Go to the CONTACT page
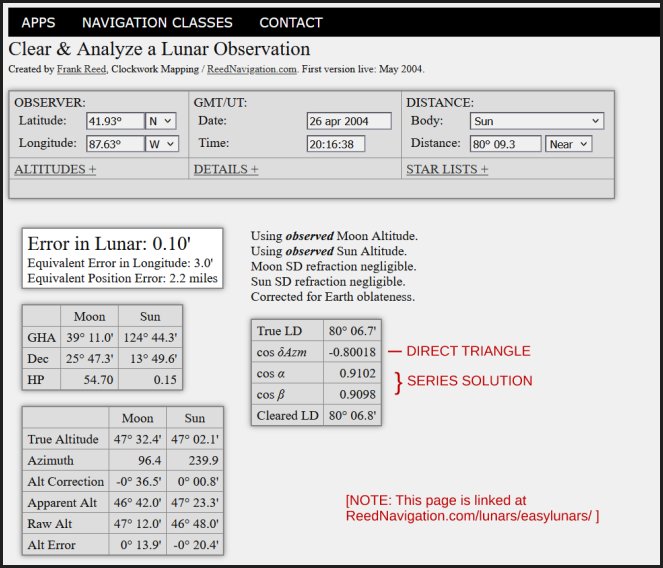This screenshot has height=568, width=663. [x=291, y=22]
